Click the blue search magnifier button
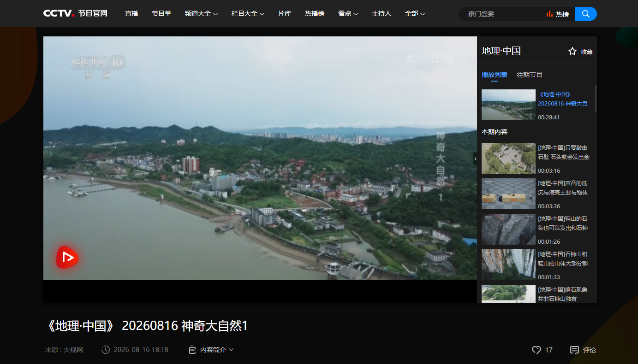The image size is (638, 364). [586, 14]
